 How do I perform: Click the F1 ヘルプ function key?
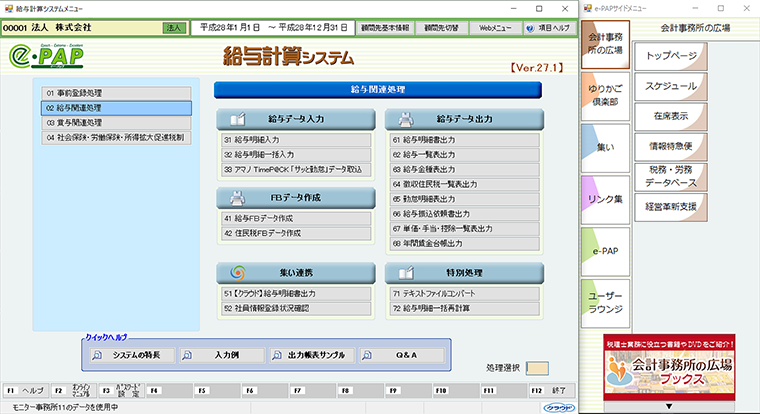click(26, 391)
